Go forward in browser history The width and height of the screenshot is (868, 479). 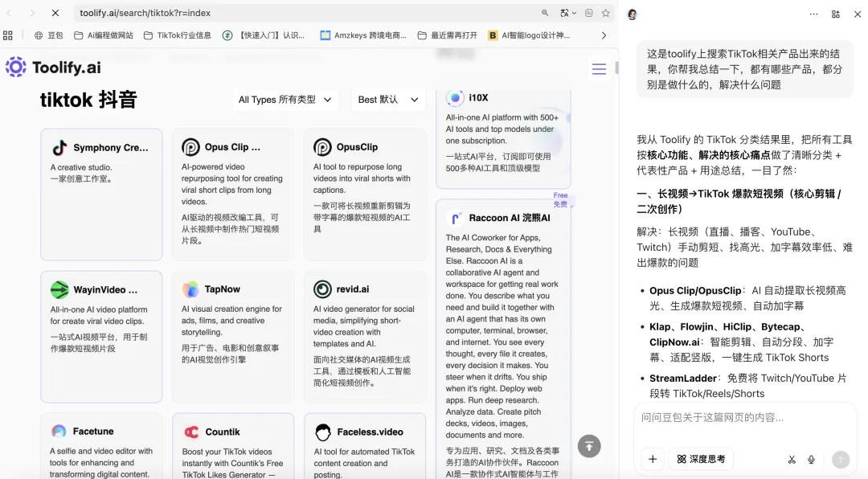(x=32, y=13)
